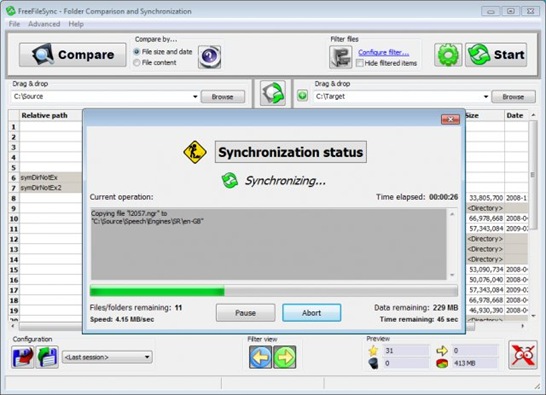
Task: Click the Compare button
Action: pos(72,55)
